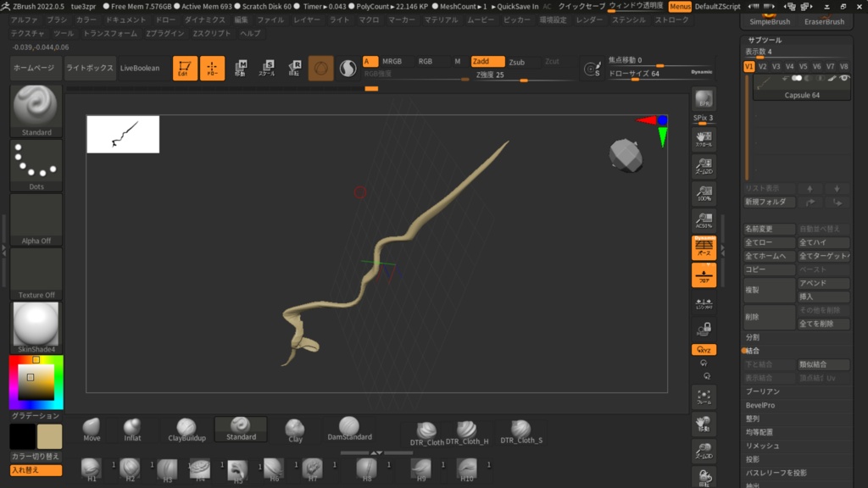Screen dimensions: 868x488
Task: Click the 新規フォルダ (New Folder) button
Action: point(769,202)
